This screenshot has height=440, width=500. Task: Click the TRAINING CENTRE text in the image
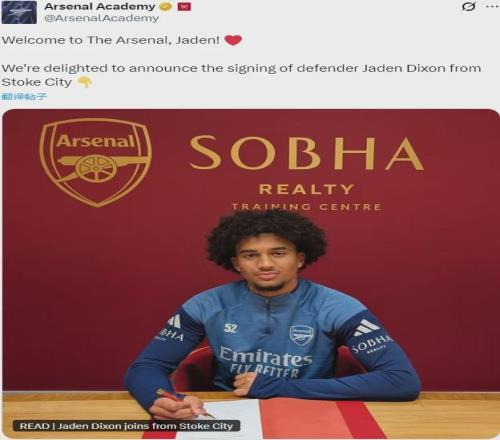click(x=306, y=207)
